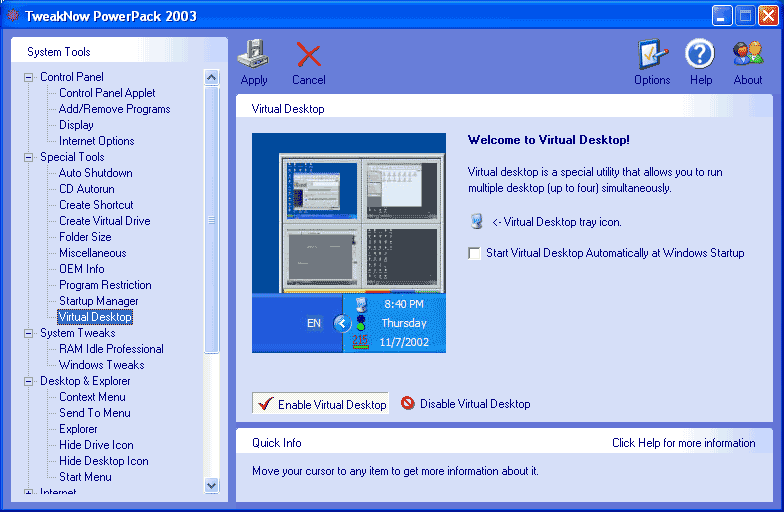Viewport: 784px width, 512px height.
Task: Collapse the System Tweaks tree node
Action: pos(28,333)
